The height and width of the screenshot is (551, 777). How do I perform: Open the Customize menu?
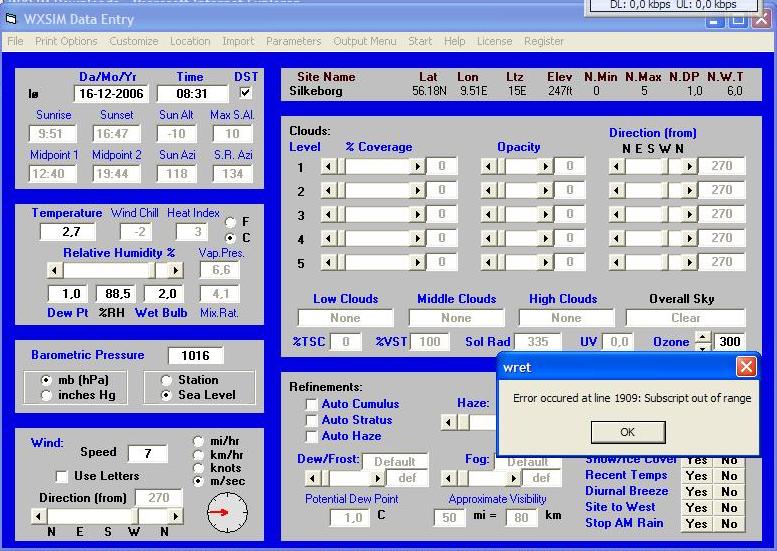(x=134, y=41)
